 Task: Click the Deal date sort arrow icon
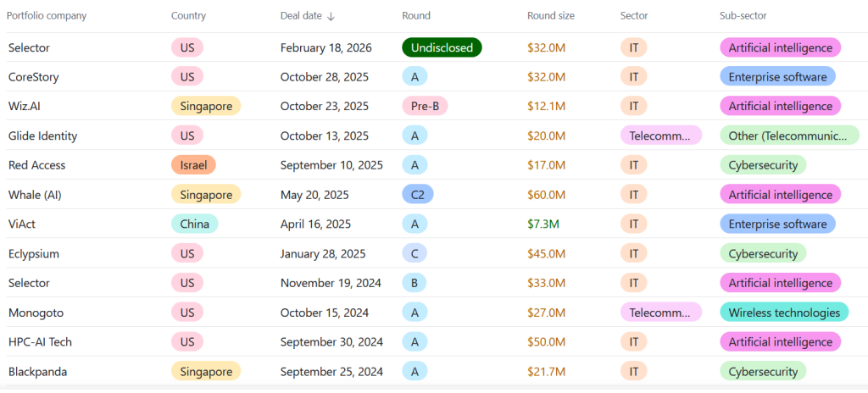331,16
